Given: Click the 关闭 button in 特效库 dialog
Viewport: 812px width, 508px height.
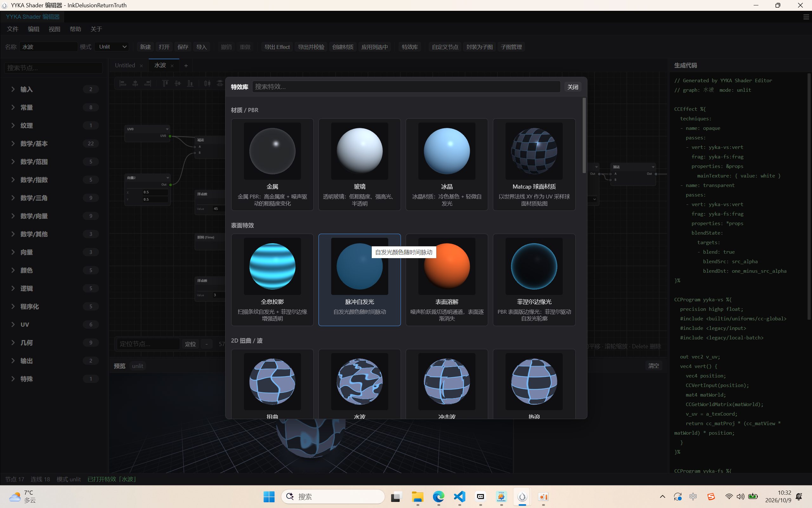Looking at the screenshot, I should [573, 87].
